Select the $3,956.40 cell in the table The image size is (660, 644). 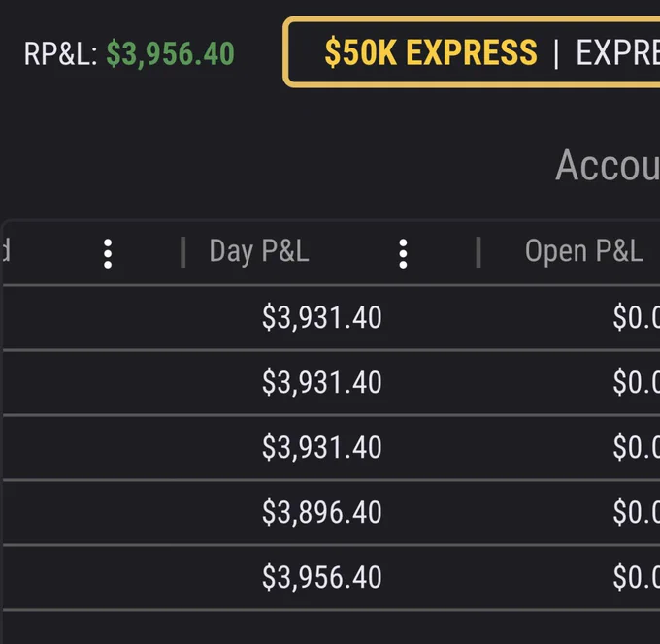[x=322, y=577]
